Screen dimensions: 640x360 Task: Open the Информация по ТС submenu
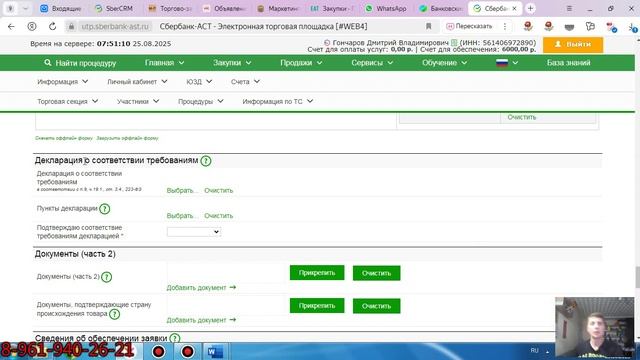(x=278, y=101)
